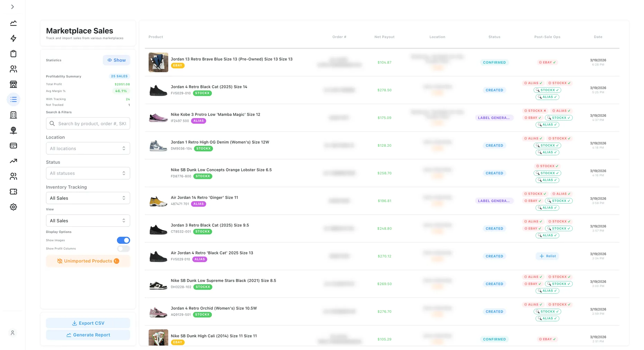644x350 pixels.
Task: Click the CONFIRMED status of Jordan 13 row
Action: pos(494,63)
